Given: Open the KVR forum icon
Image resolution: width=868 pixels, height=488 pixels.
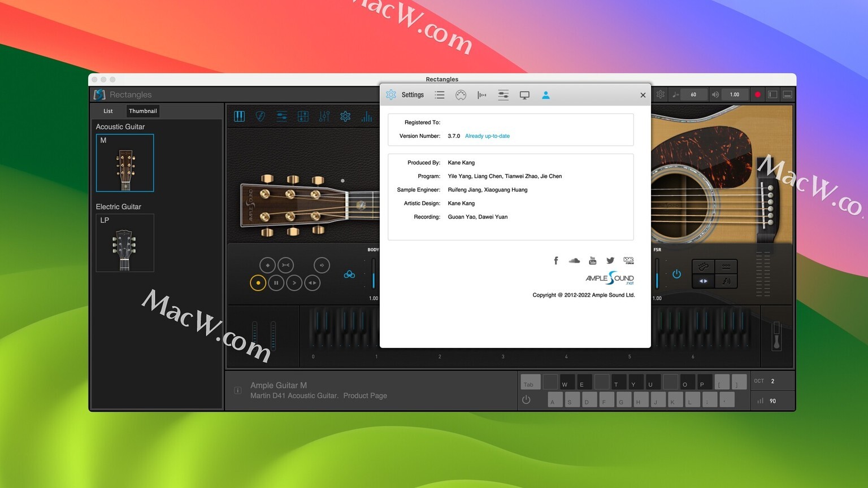Looking at the screenshot, I should click(628, 260).
